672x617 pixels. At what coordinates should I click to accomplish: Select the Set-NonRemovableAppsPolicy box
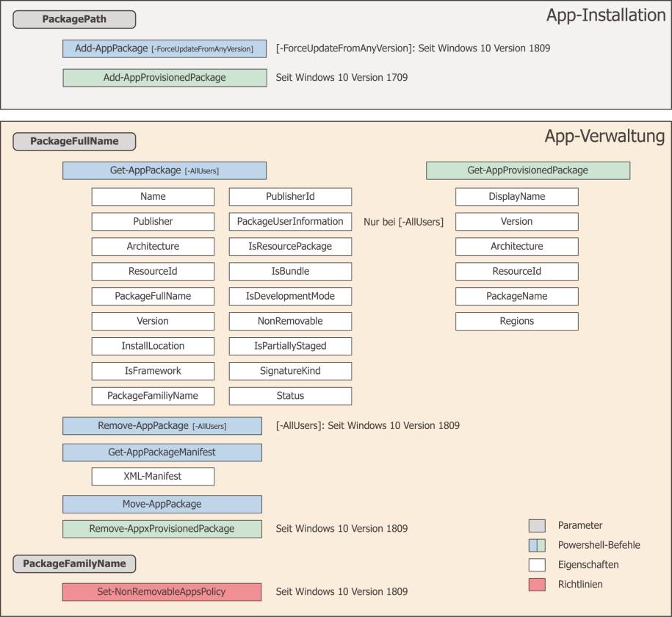[x=162, y=592]
